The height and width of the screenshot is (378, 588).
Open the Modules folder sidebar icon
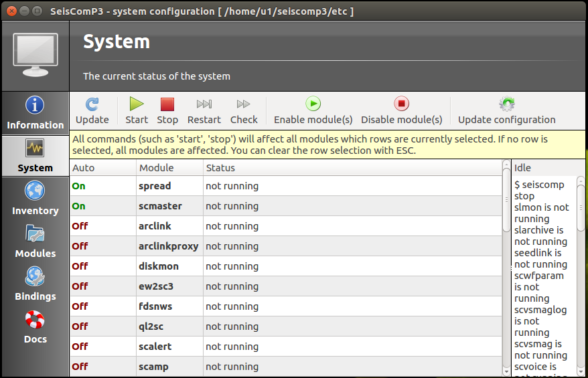(35, 233)
